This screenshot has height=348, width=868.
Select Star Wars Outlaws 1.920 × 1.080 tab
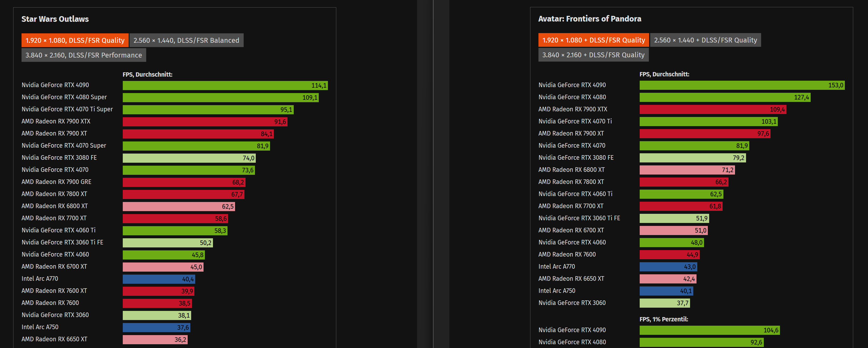coord(75,40)
